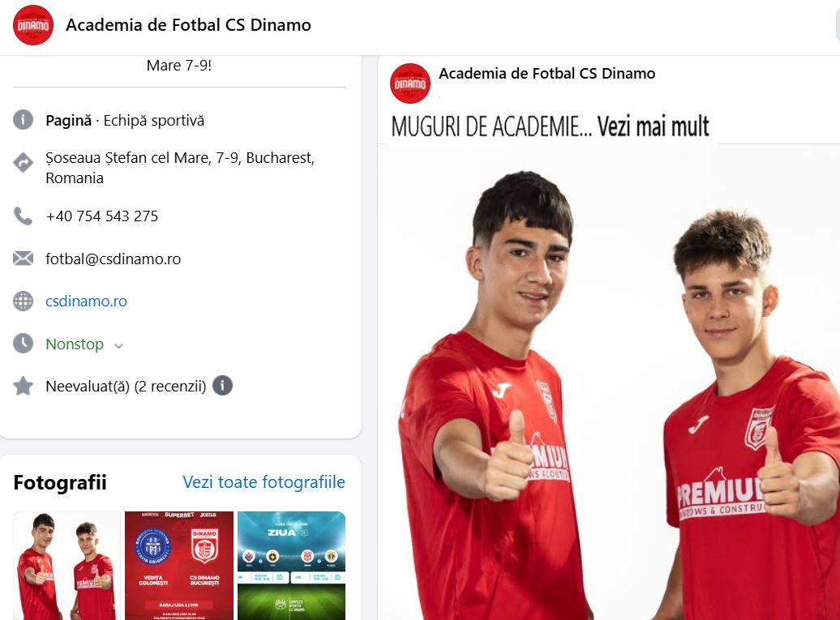
Task: Click the phone icon beside +40 754 543 275
Action: point(23,216)
